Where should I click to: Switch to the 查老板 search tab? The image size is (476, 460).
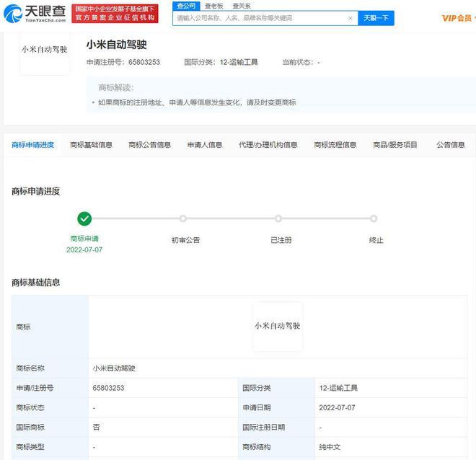(x=214, y=6)
